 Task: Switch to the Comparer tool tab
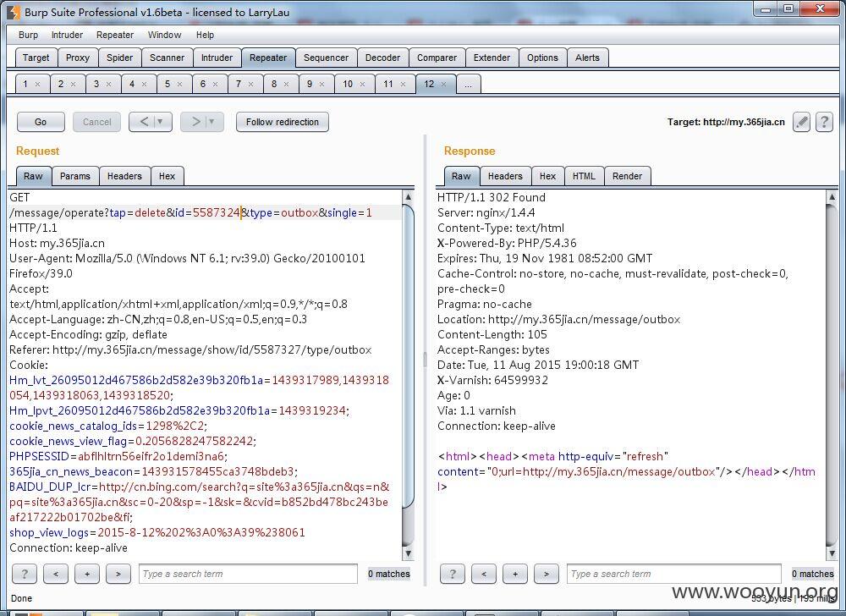point(437,58)
